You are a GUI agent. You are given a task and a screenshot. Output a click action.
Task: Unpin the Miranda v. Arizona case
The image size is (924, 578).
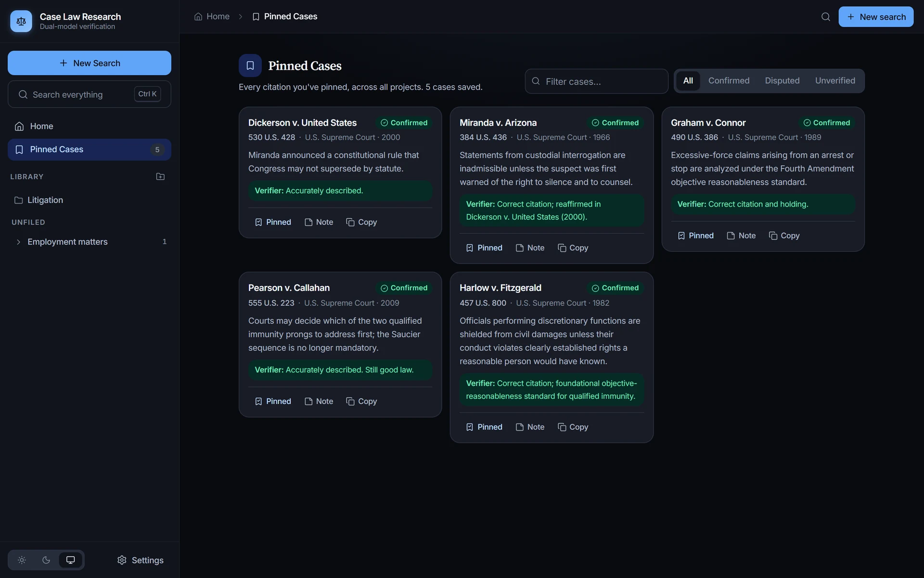pos(484,248)
